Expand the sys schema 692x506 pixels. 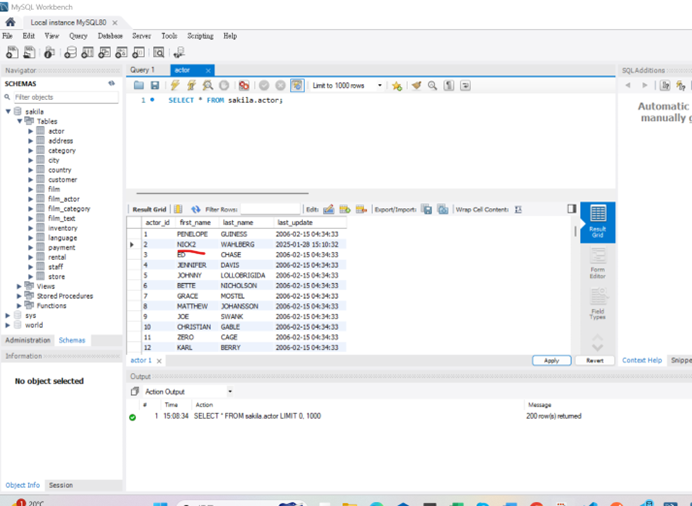tap(8, 315)
